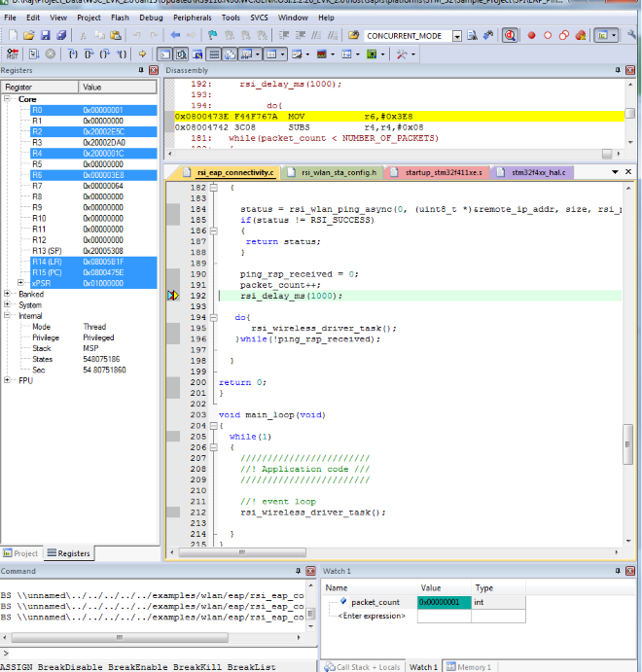Click the Start/Stop Debug Session icon
Viewport: 642px width, 672px height.
tap(510, 35)
